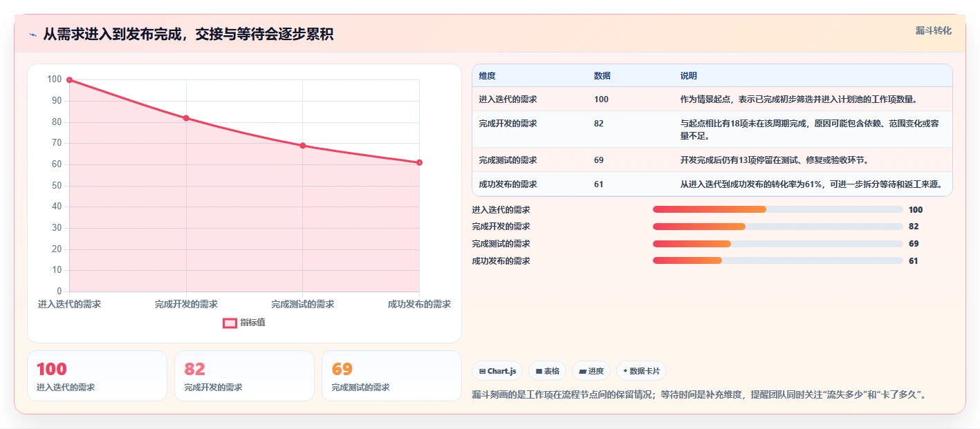The height and width of the screenshot is (429, 980).
Task: Click description starting 与起点相比有18项
Action: [810, 130]
